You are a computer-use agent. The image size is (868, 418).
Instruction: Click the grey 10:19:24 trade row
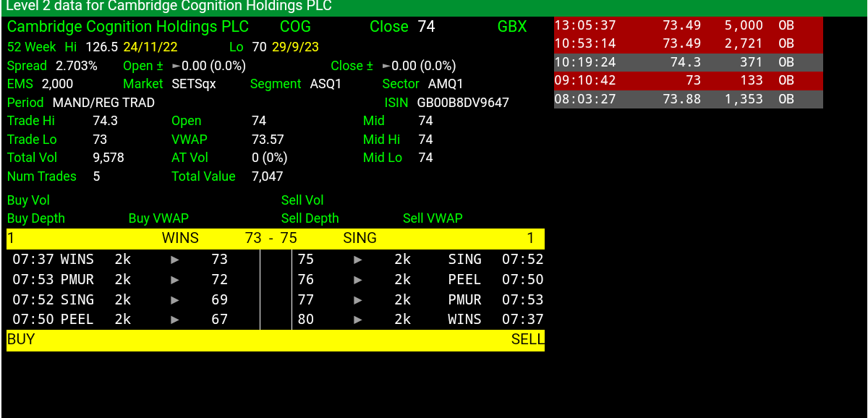pyautogui.click(x=689, y=62)
